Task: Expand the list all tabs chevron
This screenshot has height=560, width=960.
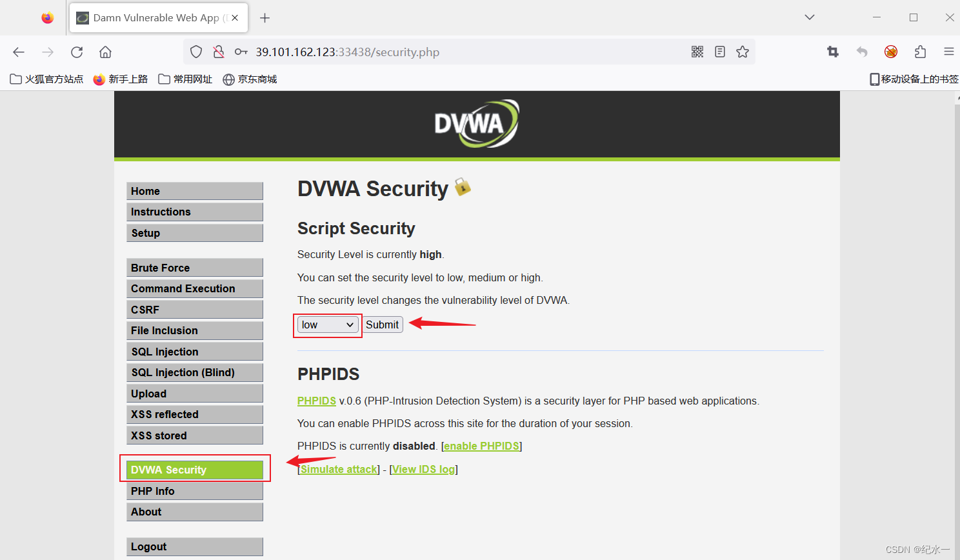Action: (810, 17)
